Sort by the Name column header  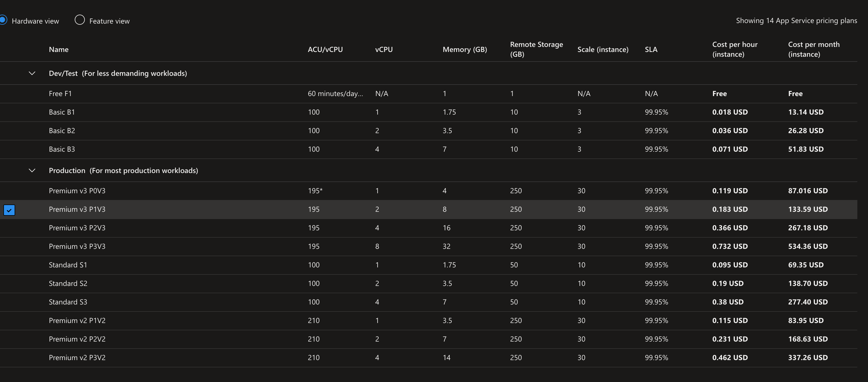pos(59,49)
